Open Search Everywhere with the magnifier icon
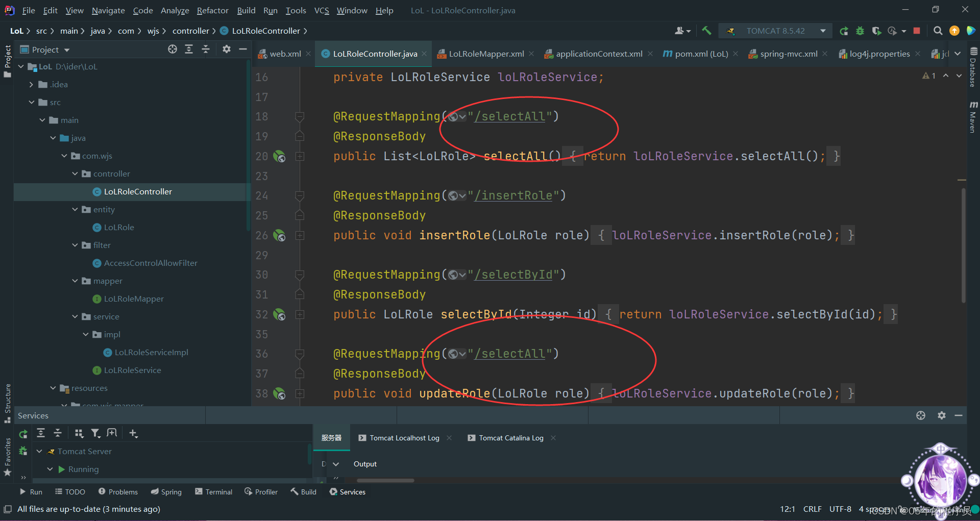 [x=938, y=31]
